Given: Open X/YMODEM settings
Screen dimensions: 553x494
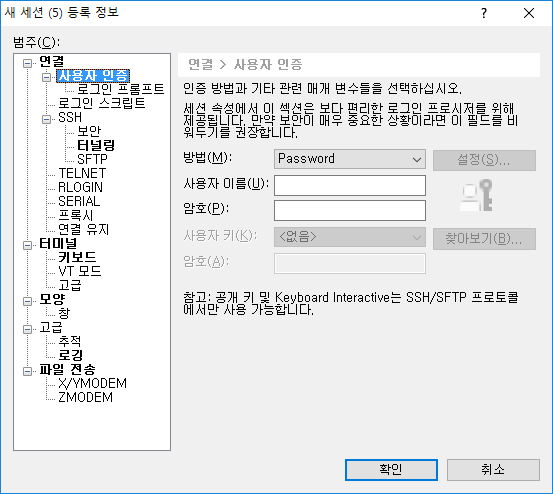Looking at the screenshot, I should tap(92, 383).
